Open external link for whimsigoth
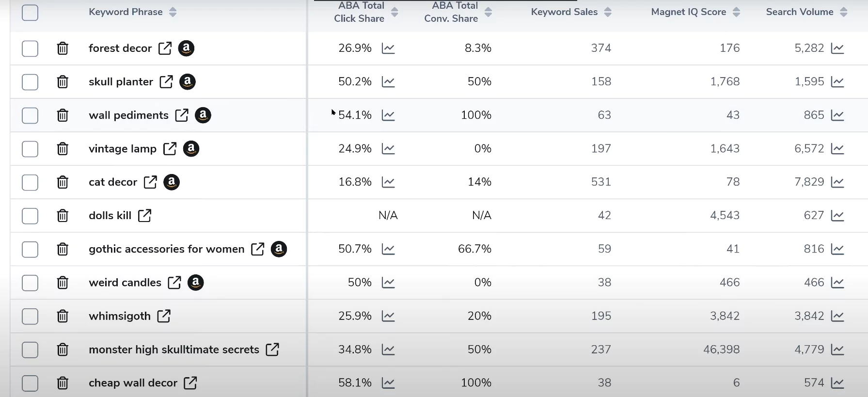Viewport: 868px width, 397px height. point(164,316)
